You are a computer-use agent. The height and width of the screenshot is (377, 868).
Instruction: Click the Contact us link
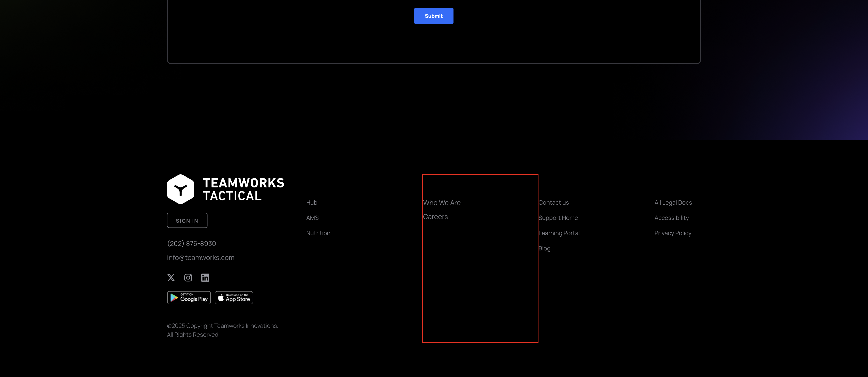pos(554,203)
